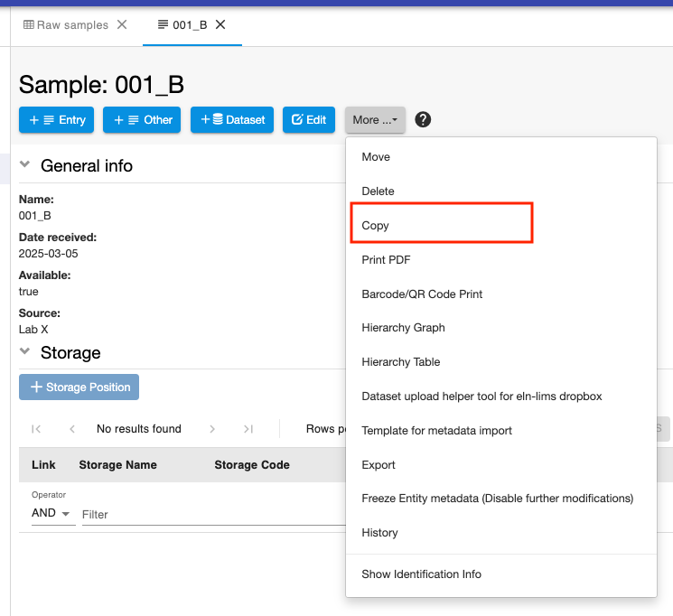This screenshot has height=616, width=673.
Task: Select the 001_B tab
Action: (182, 25)
